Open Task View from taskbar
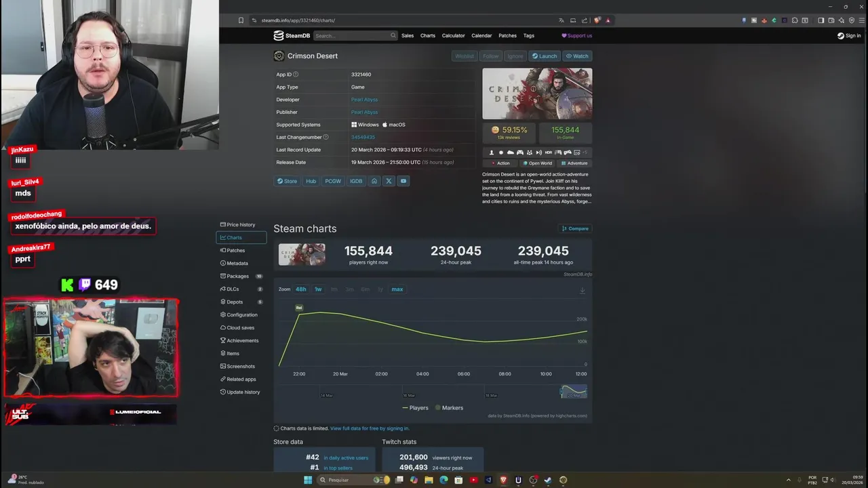This screenshot has width=868, height=488. click(399, 480)
